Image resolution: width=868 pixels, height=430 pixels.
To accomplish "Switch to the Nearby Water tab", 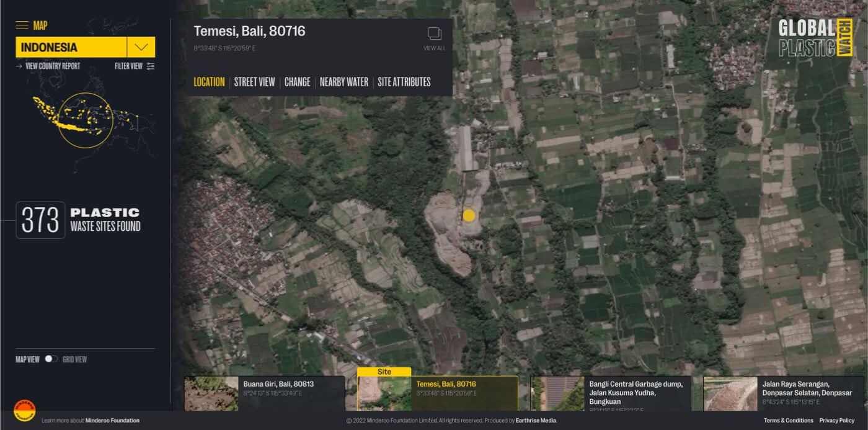I will 344,82.
